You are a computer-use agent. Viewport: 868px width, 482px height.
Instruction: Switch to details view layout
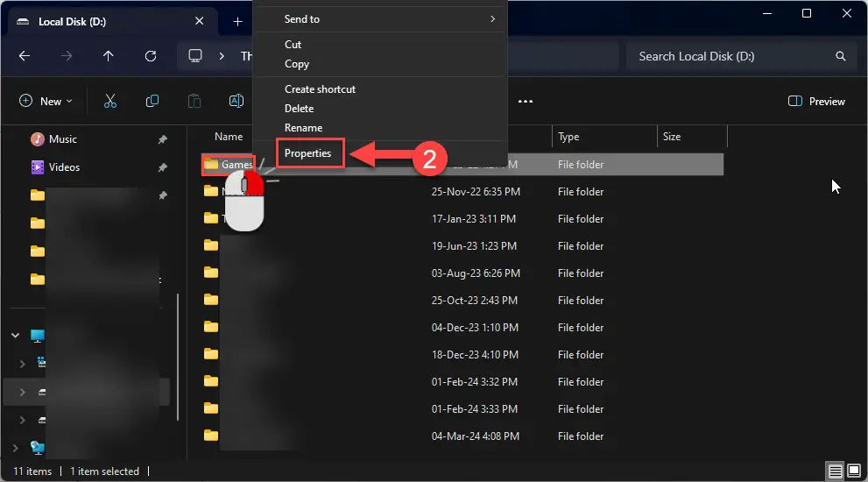[835, 471]
